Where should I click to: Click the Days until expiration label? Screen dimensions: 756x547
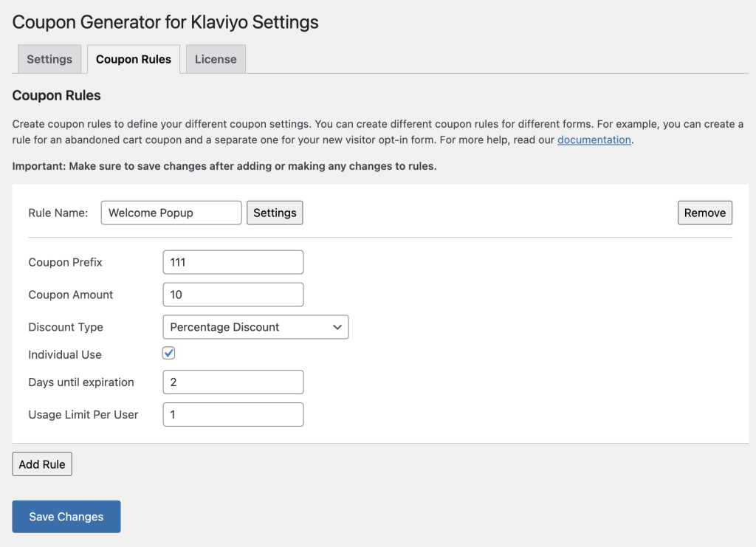pos(81,382)
